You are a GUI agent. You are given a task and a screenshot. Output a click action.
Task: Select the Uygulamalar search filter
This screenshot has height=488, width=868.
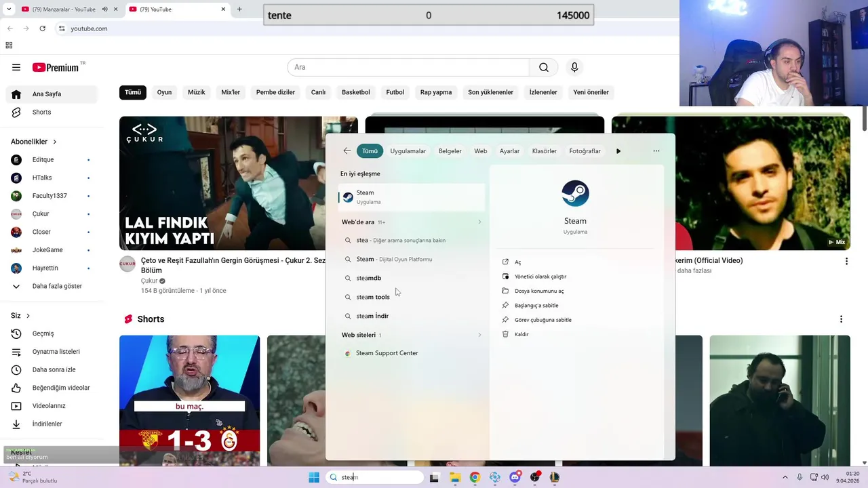408,151
